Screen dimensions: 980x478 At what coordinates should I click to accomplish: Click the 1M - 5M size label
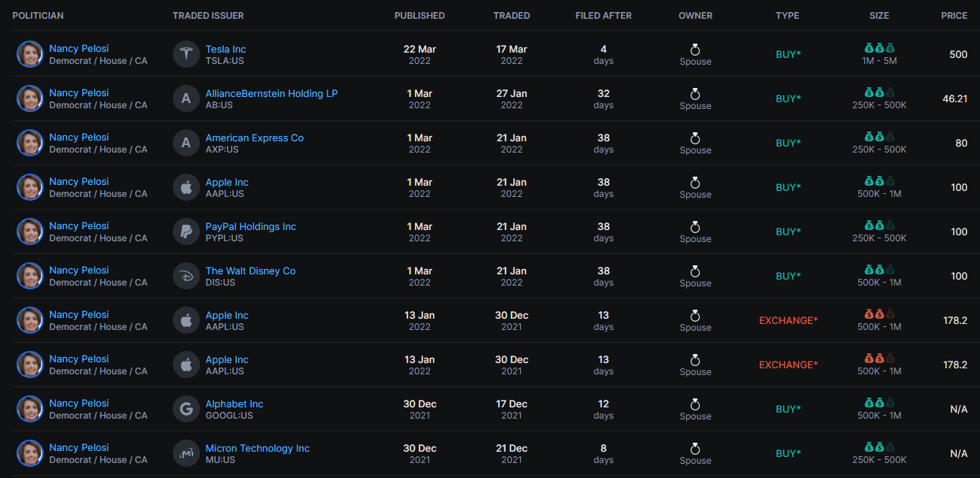coord(879,61)
